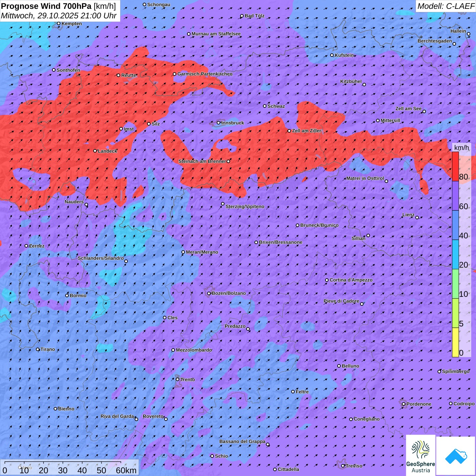Click the Steinach am Brenner marker
This screenshot has height=476, width=476.
coord(228,161)
